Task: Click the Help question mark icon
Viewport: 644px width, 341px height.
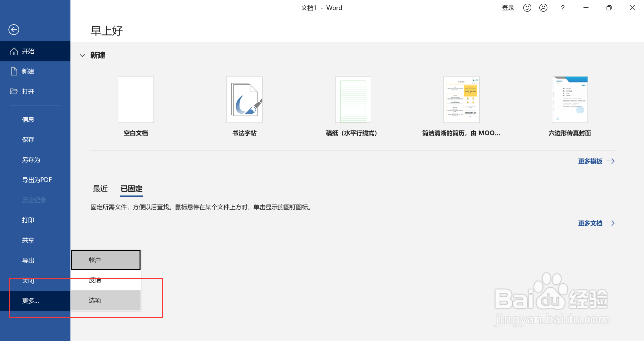Action: tap(563, 7)
